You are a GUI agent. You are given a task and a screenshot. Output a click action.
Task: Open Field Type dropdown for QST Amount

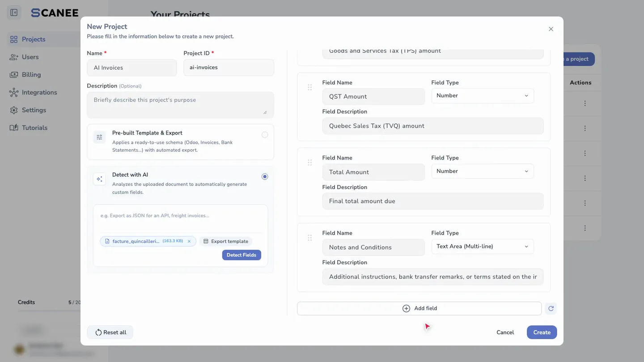483,96
